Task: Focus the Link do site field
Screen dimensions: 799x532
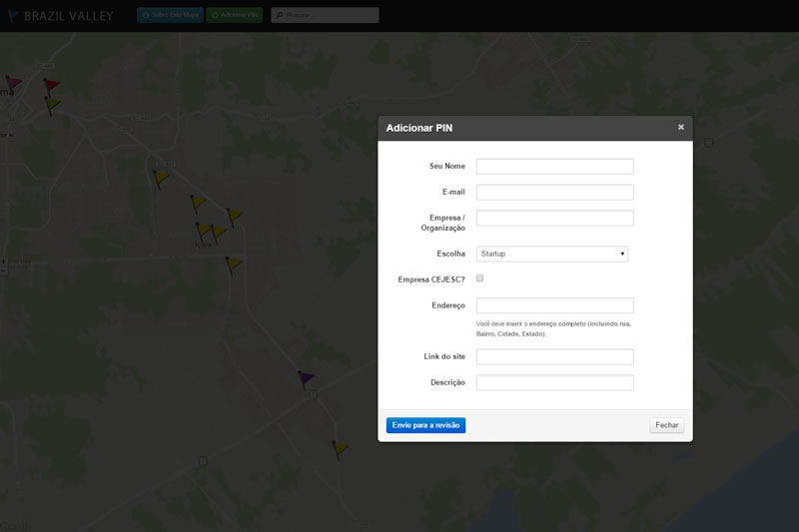Action: pyautogui.click(x=554, y=356)
